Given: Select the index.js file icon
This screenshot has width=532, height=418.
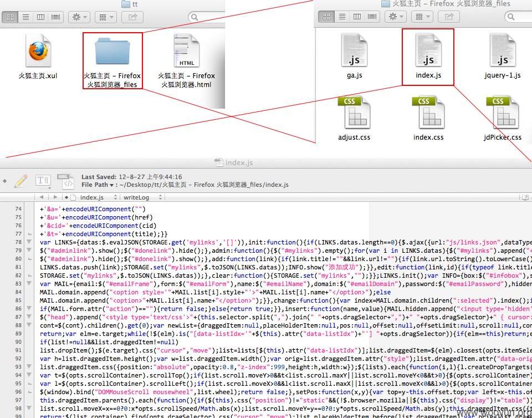Looking at the screenshot, I should coord(428,50).
